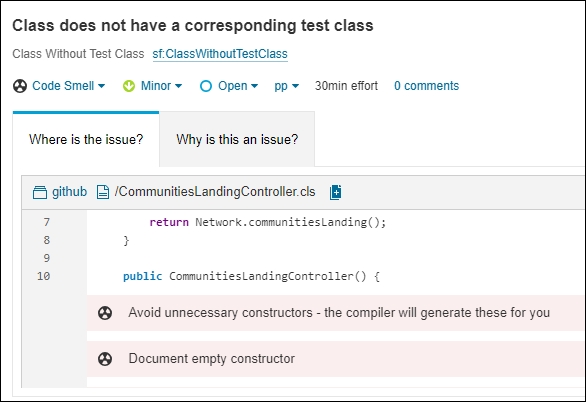Click icon beside Document empty constructor message
This screenshot has width=586, height=402.
click(x=105, y=359)
